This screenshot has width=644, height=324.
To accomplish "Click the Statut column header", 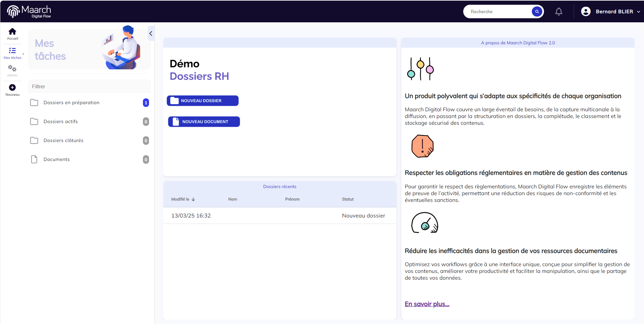I will (x=348, y=199).
